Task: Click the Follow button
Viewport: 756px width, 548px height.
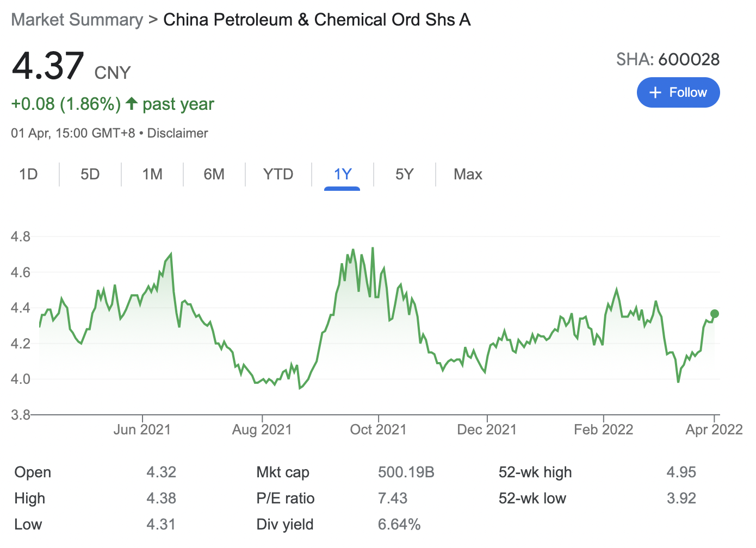Action: click(678, 92)
